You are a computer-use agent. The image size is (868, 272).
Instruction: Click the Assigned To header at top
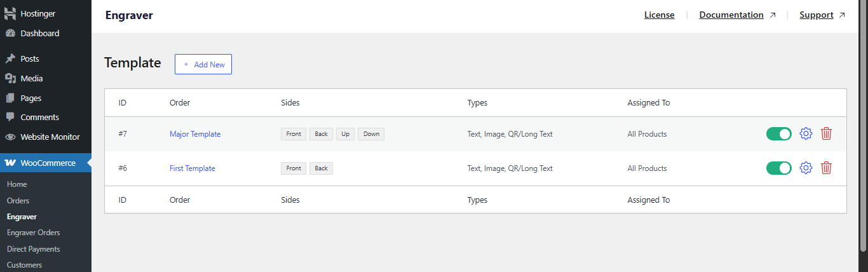click(649, 102)
